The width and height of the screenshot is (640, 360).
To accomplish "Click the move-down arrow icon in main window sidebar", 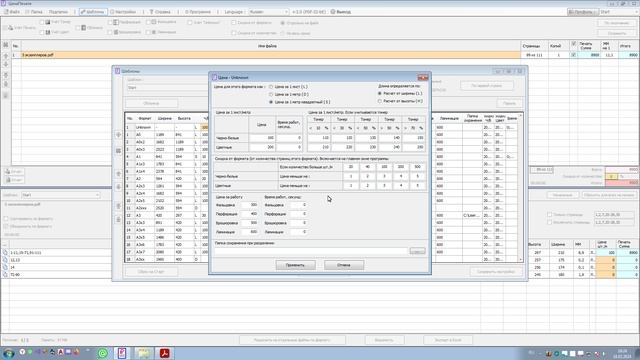I will (6, 65).
